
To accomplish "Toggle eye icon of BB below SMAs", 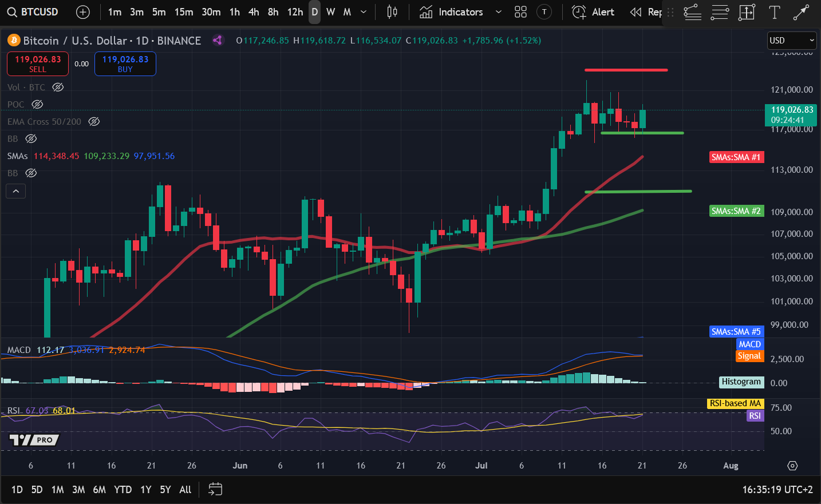I will point(31,173).
